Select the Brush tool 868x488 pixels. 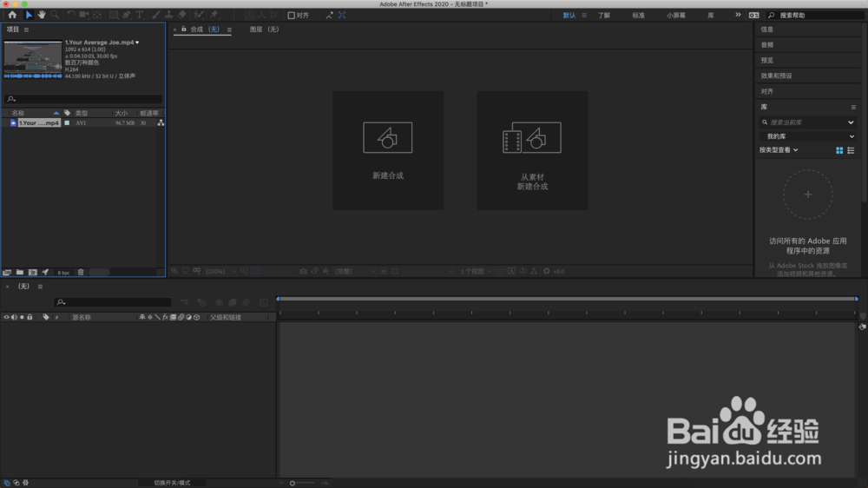pyautogui.click(x=156, y=15)
